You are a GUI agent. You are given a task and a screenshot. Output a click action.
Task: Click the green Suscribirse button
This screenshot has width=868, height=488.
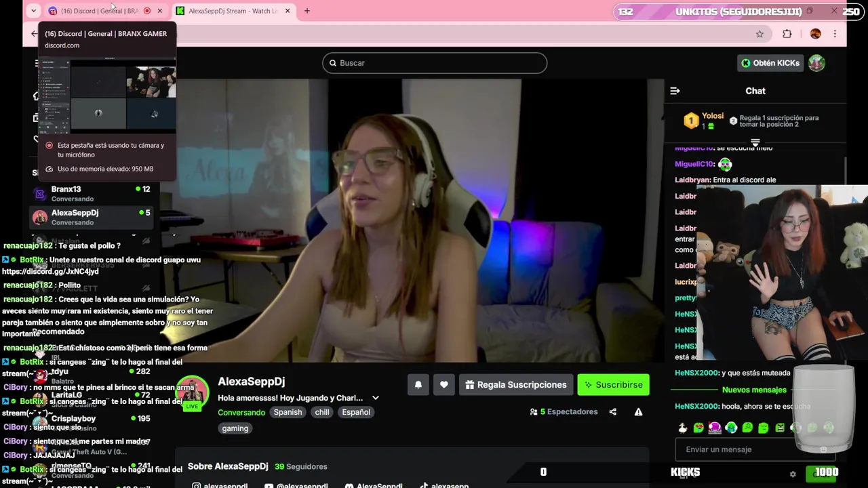point(613,384)
